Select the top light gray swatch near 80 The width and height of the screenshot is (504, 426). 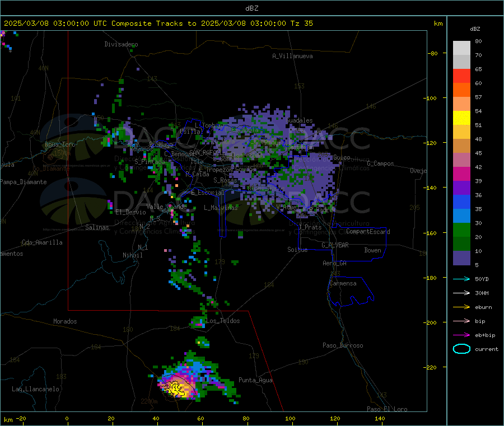click(x=461, y=48)
